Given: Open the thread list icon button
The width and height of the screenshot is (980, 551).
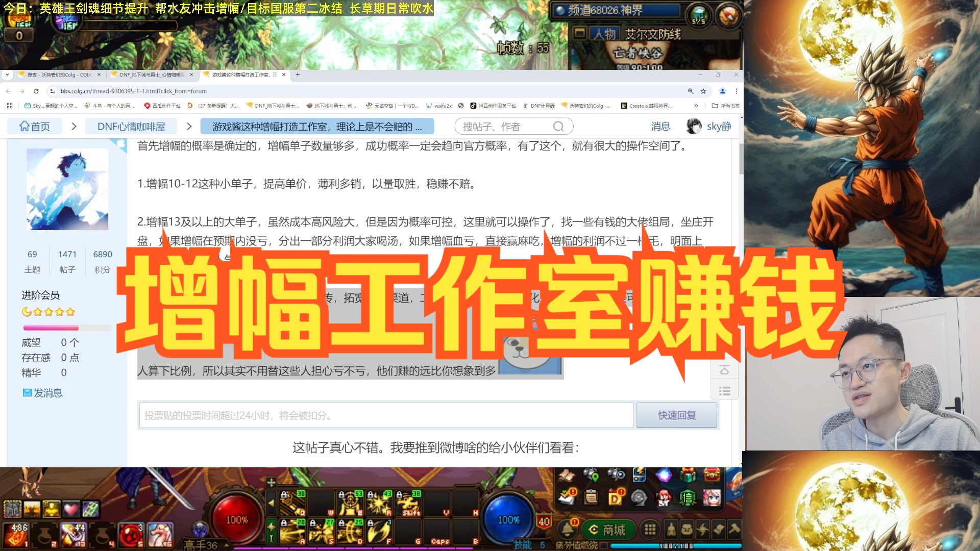Looking at the screenshot, I should [x=724, y=391].
